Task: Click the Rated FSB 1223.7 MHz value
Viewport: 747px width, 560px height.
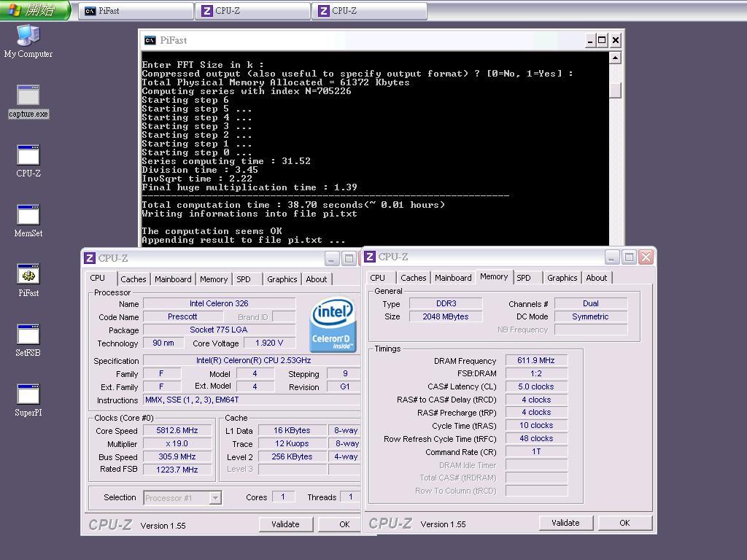Action: [x=177, y=470]
